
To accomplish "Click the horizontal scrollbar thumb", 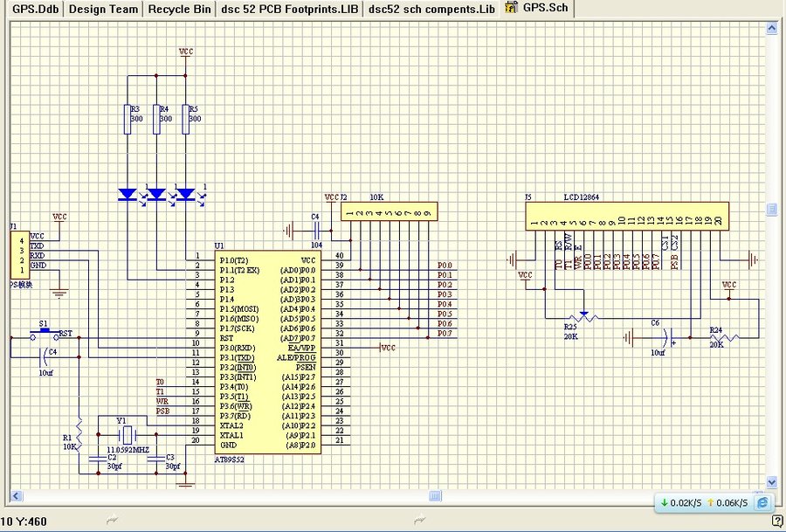I will point(435,495).
